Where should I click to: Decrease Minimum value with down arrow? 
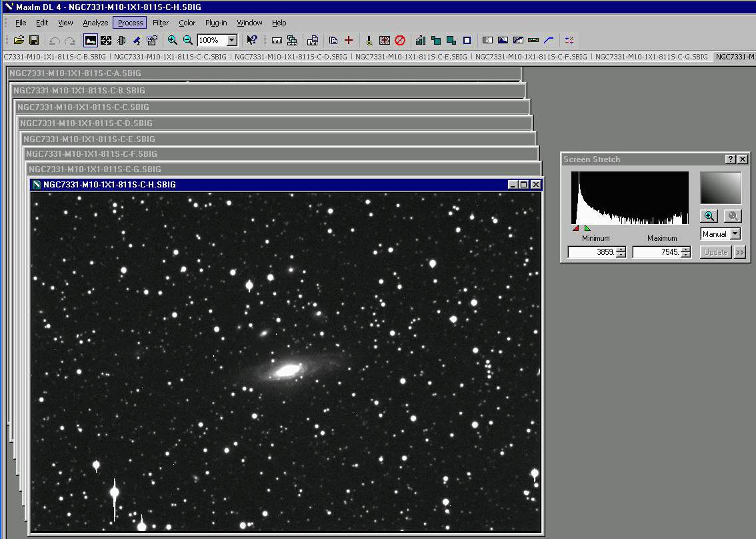(621, 255)
